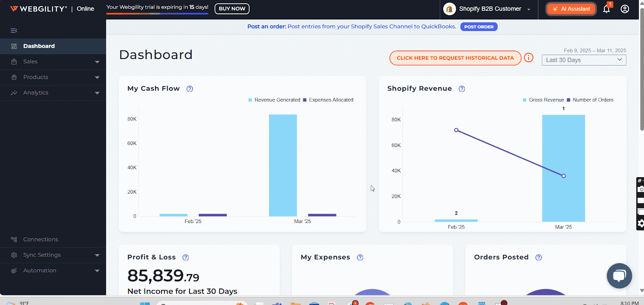Collapse the sidebar with the hamburger icon

tap(14, 31)
